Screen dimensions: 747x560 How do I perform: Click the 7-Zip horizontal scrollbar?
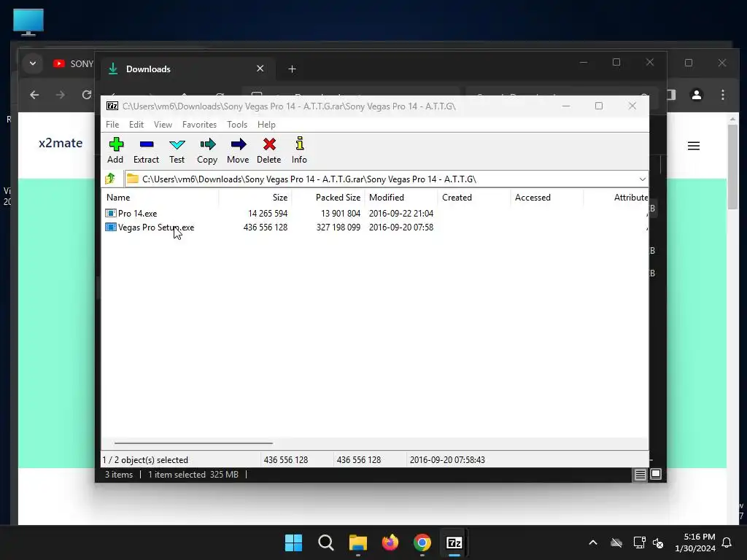[x=193, y=443]
